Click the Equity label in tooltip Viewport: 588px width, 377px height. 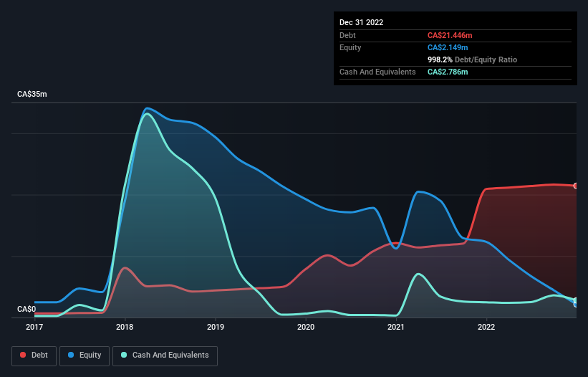(350, 47)
